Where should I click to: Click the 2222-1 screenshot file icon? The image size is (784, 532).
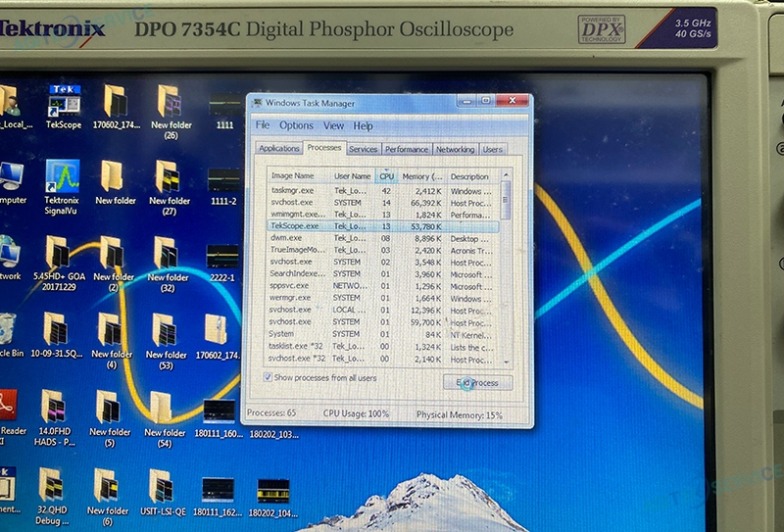(x=222, y=257)
